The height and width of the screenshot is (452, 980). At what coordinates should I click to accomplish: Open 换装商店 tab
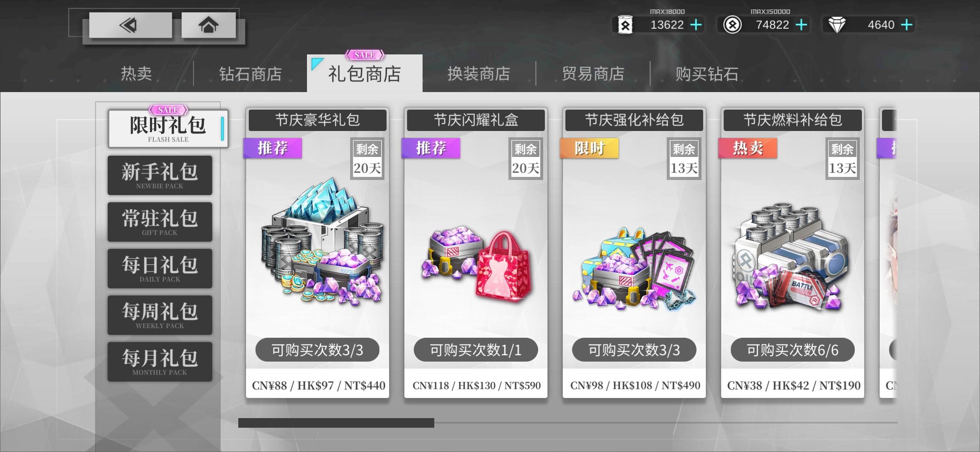coord(479,74)
